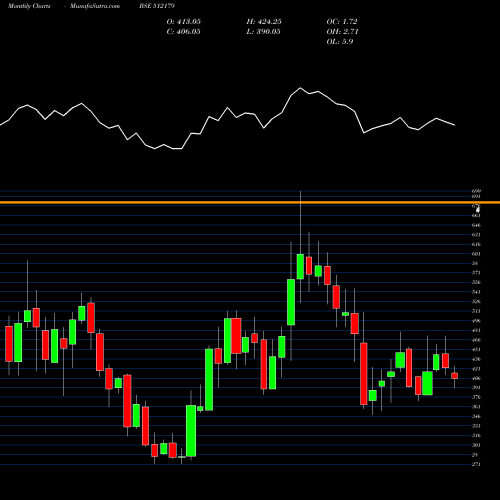Click the 271 price axis label
The height and width of the screenshot is (500, 500).
pyautogui.click(x=476, y=464)
